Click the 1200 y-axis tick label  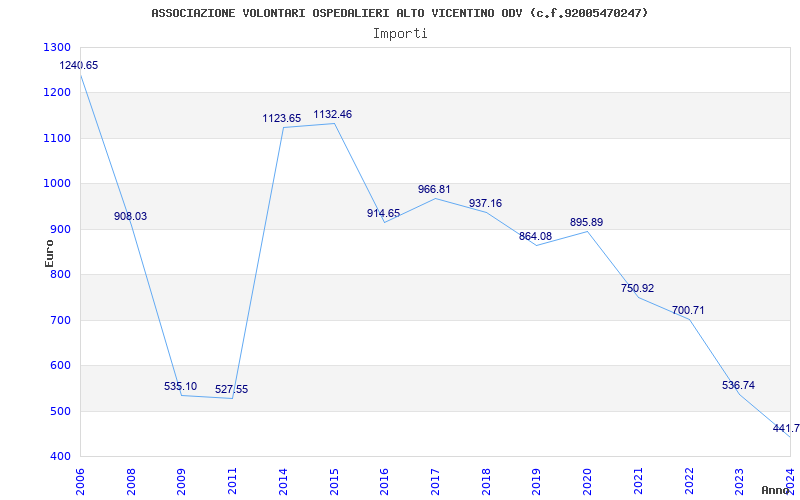point(57,93)
